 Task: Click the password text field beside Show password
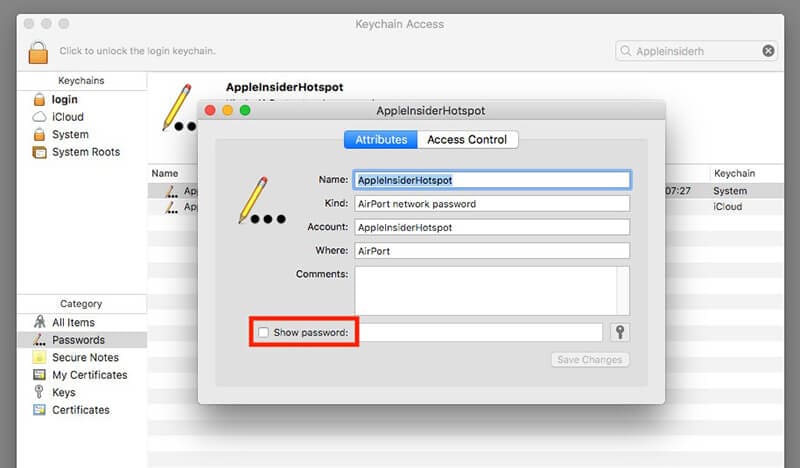pyautogui.click(x=481, y=332)
